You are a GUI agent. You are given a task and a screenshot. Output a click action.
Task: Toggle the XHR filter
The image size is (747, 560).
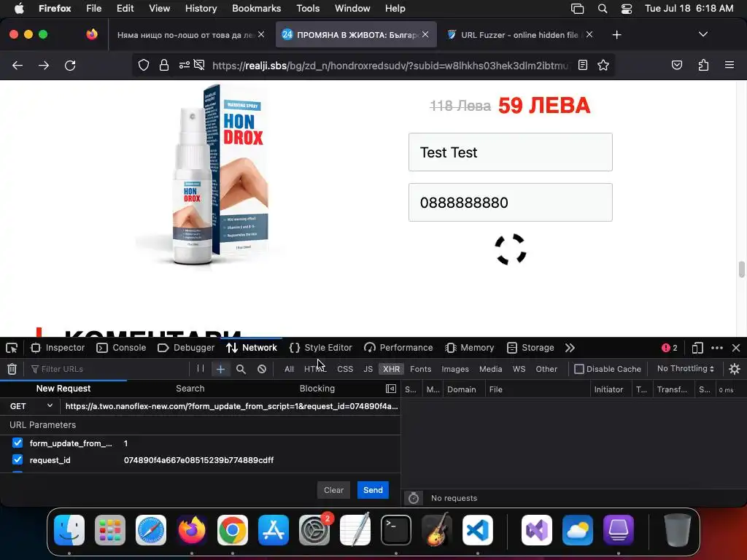[x=392, y=369]
